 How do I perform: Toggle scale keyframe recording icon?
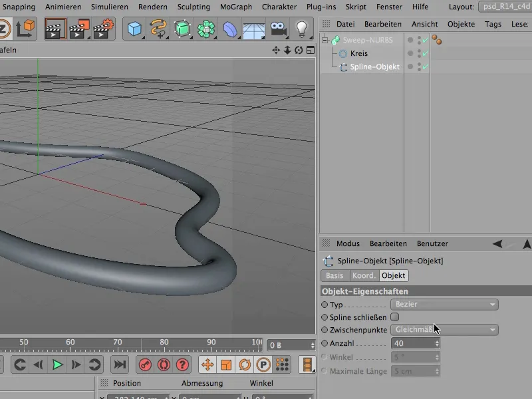226,364
